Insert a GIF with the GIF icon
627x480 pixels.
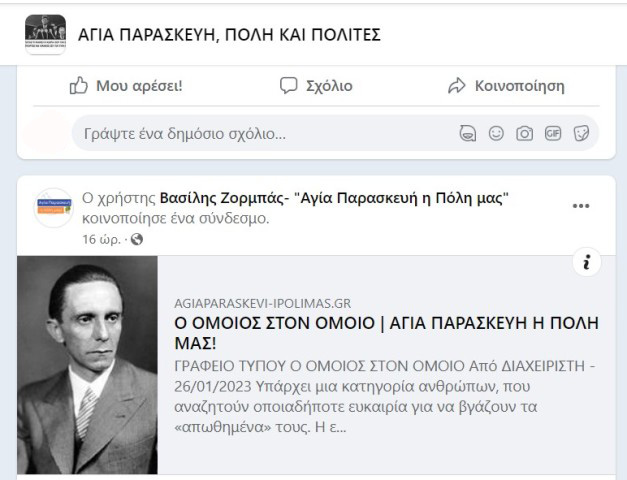click(553, 133)
